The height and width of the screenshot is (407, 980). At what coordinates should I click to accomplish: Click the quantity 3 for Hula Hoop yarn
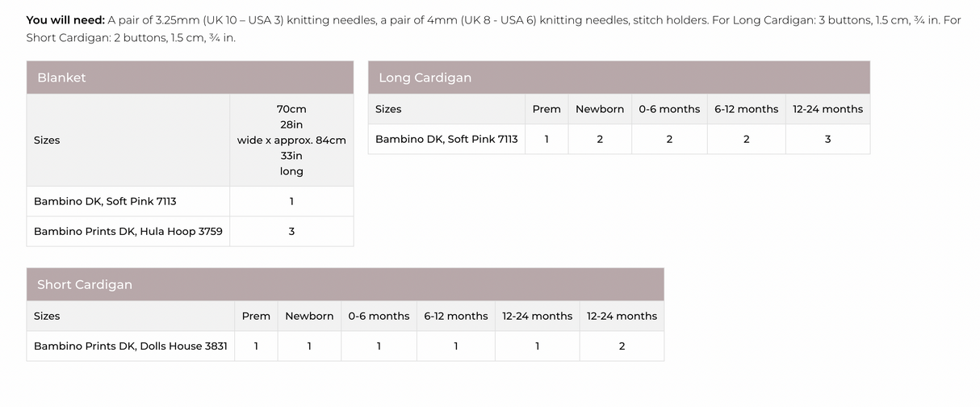[291, 231]
